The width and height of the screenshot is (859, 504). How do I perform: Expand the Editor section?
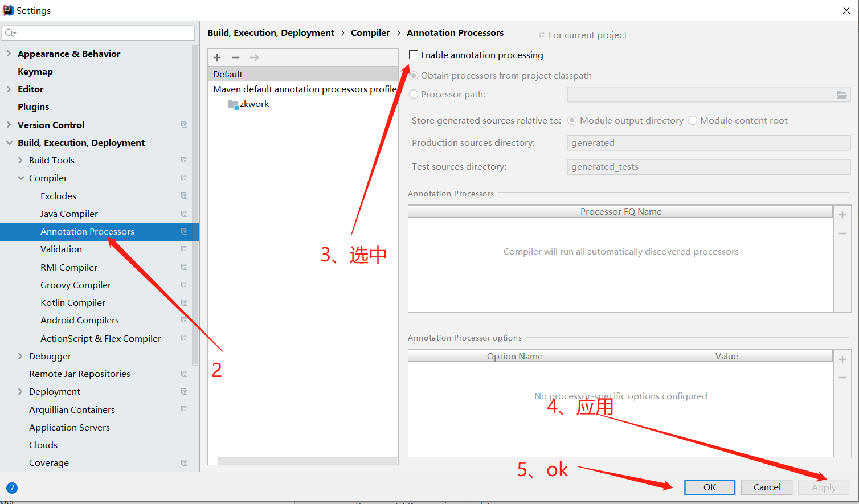[x=9, y=89]
